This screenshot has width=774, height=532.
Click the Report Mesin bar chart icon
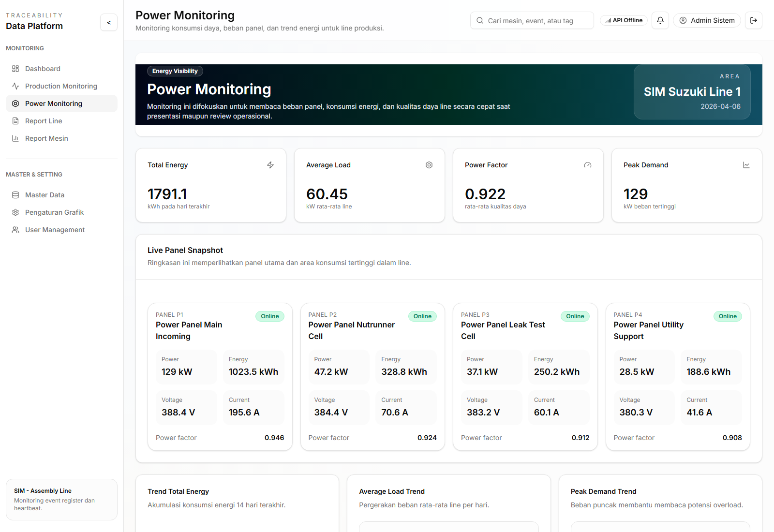15,138
